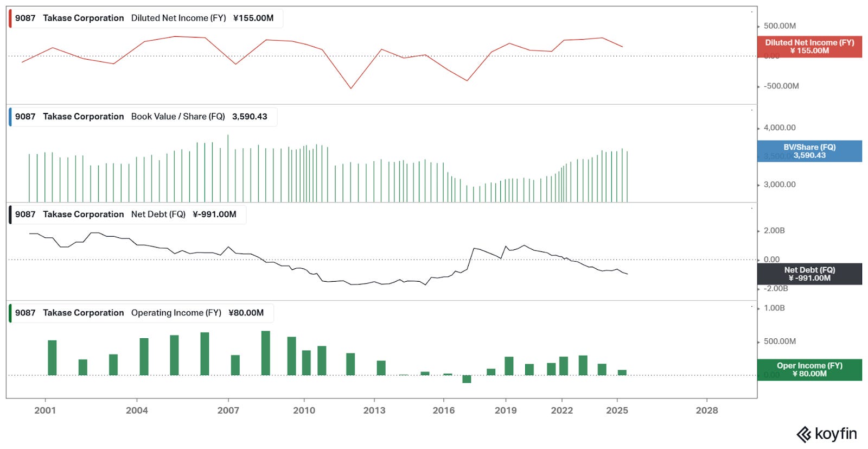The height and width of the screenshot is (449, 868).
Task: Click the 2010 label on the time axis
Action: pos(304,410)
